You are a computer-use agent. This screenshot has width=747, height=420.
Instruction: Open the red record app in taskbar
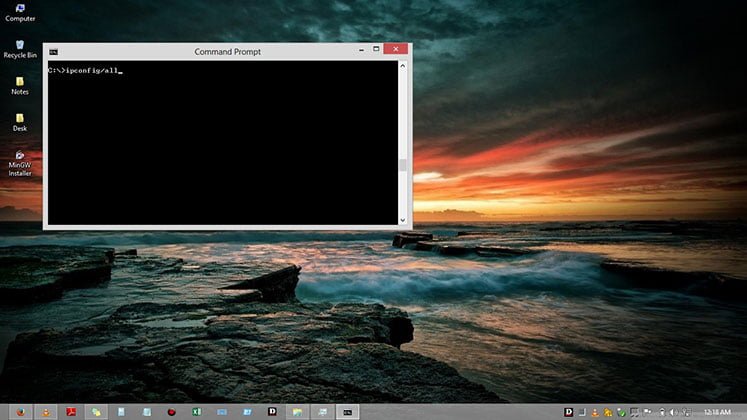click(x=172, y=411)
